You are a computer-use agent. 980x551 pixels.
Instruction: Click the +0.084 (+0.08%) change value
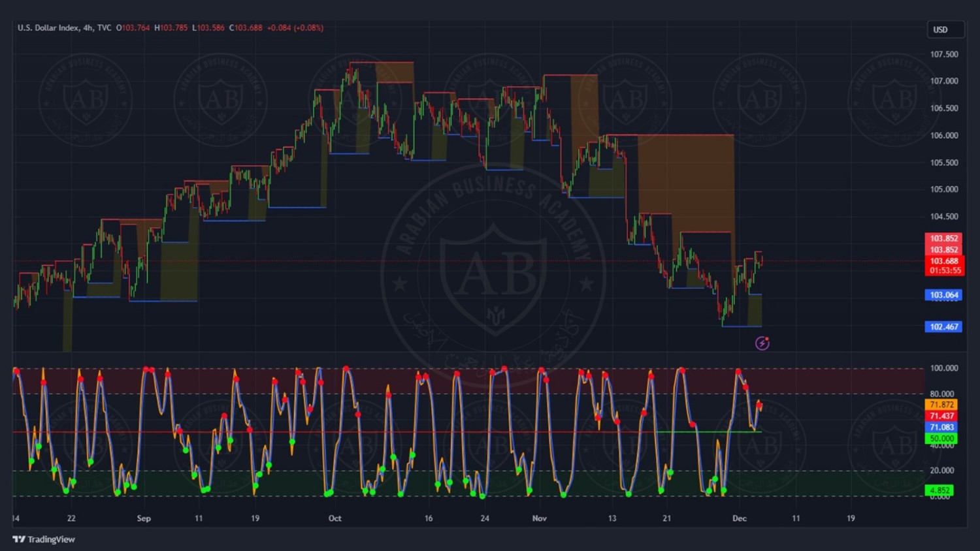(x=295, y=28)
